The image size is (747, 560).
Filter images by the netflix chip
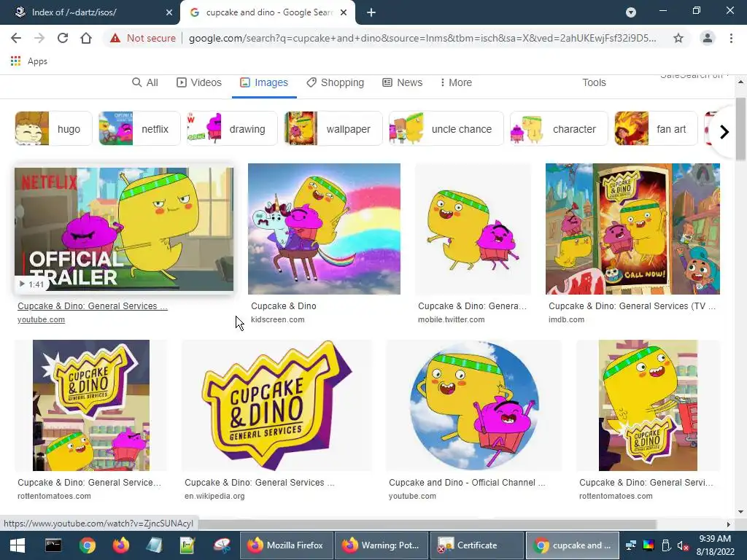(139, 128)
